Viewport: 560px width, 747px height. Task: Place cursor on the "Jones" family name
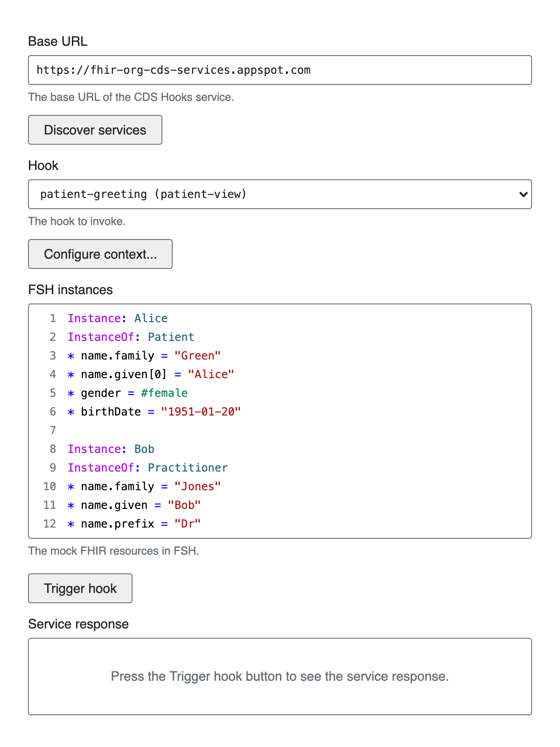[x=197, y=486]
